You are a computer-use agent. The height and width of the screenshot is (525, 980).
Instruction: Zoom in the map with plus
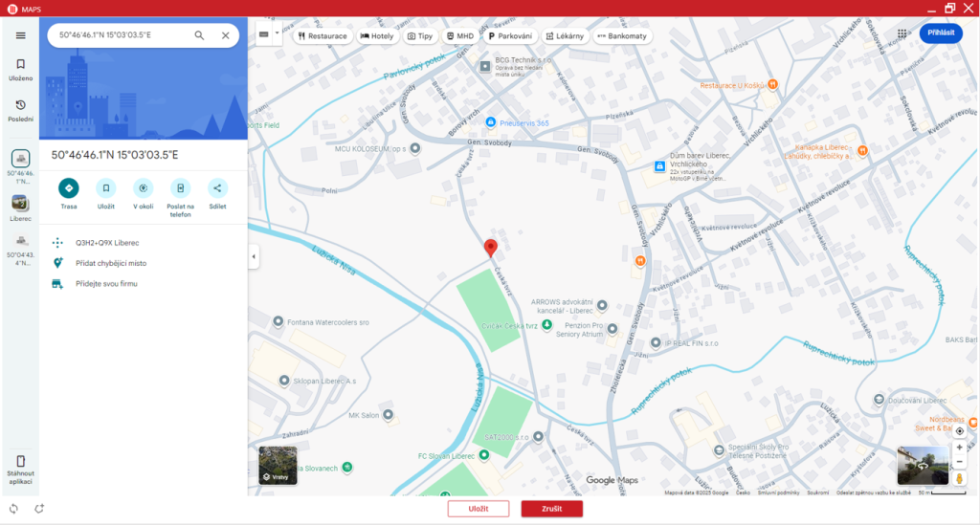click(x=959, y=448)
